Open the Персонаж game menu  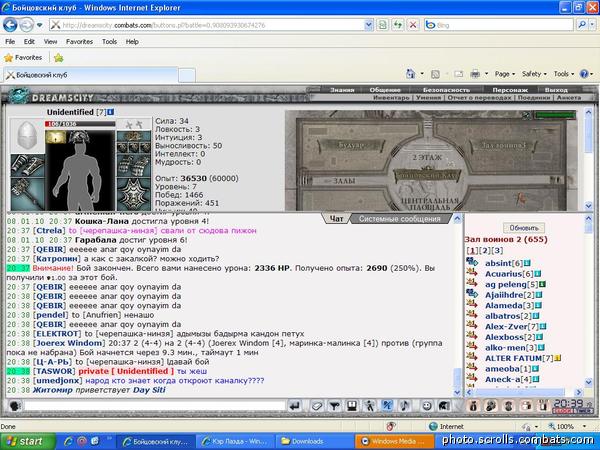click(x=510, y=90)
